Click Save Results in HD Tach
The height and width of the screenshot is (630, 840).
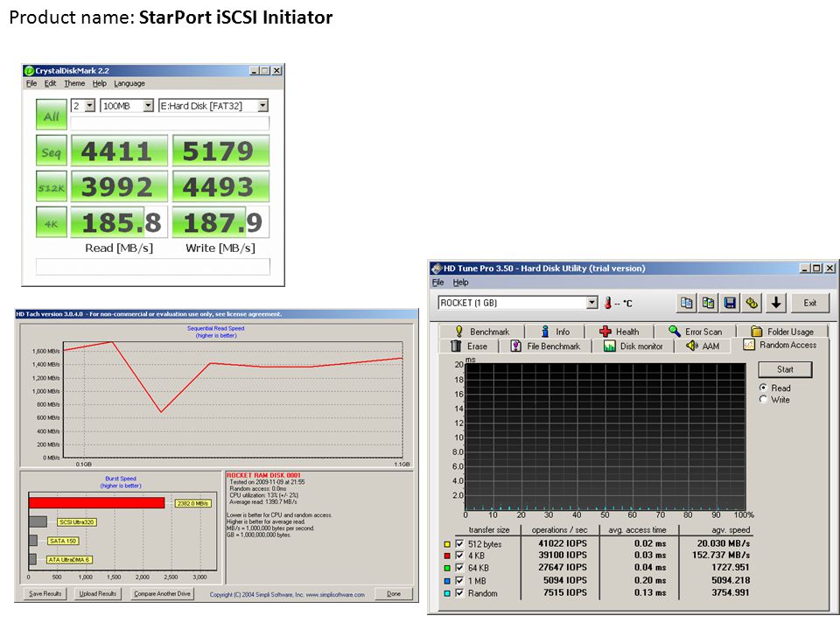[x=45, y=593]
